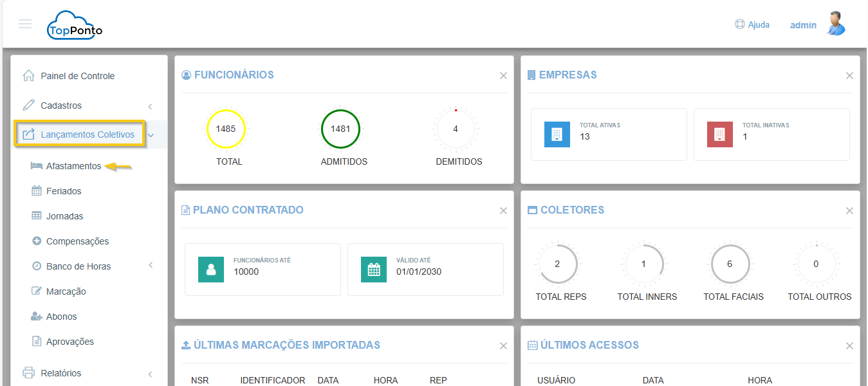868x386 pixels.
Task: Click the blue active companies icon
Action: 557,134
